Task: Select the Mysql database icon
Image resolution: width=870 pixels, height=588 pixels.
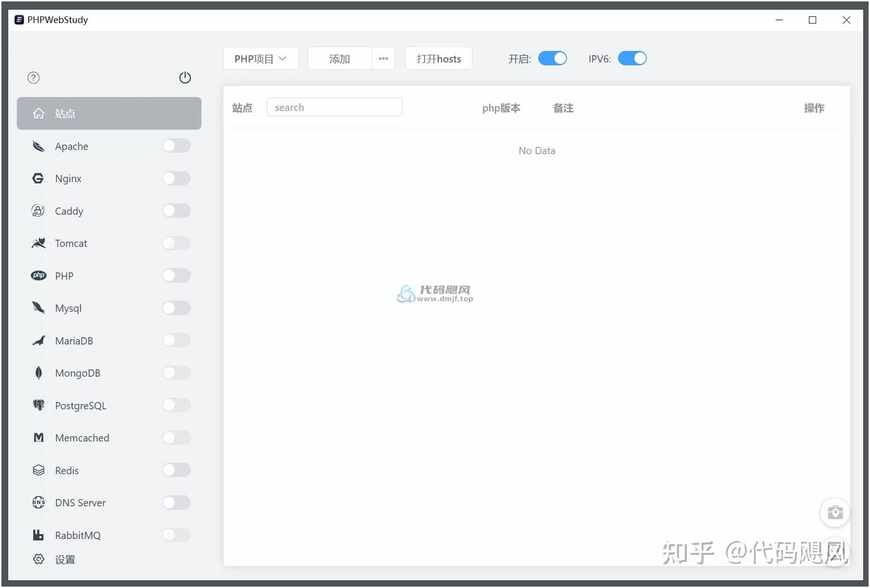Action: pos(37,308)
